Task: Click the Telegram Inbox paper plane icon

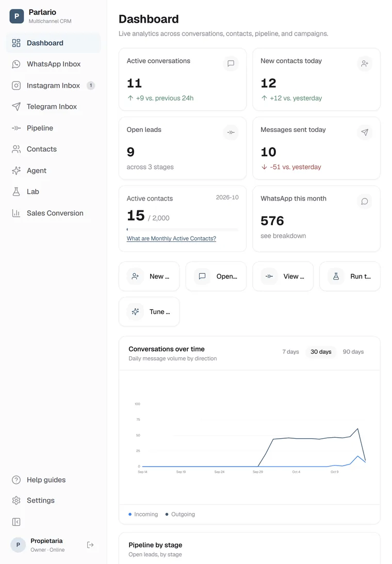Action: [16, 107]
